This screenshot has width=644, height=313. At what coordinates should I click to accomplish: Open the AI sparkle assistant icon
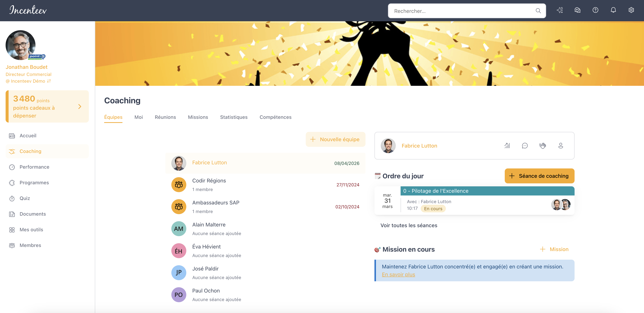[x=560, y=10]
